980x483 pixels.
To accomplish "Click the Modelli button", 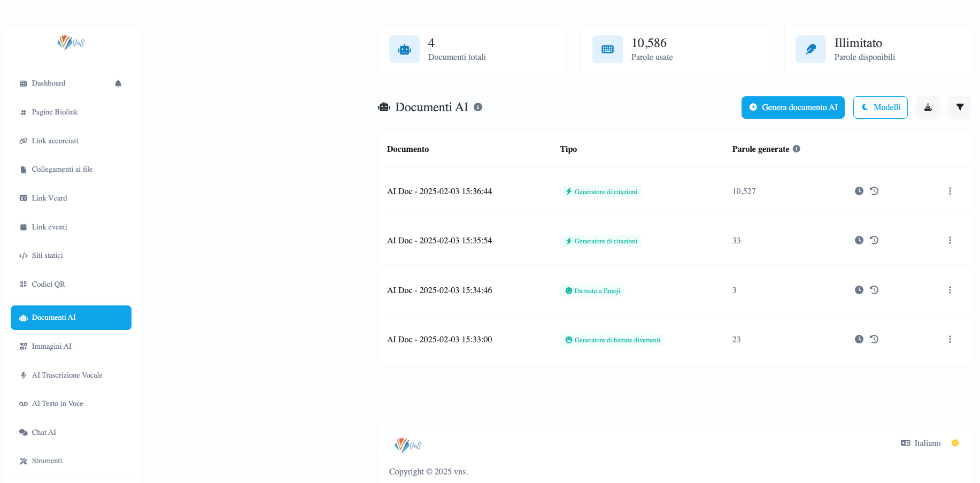I will (x=880, y=108).
